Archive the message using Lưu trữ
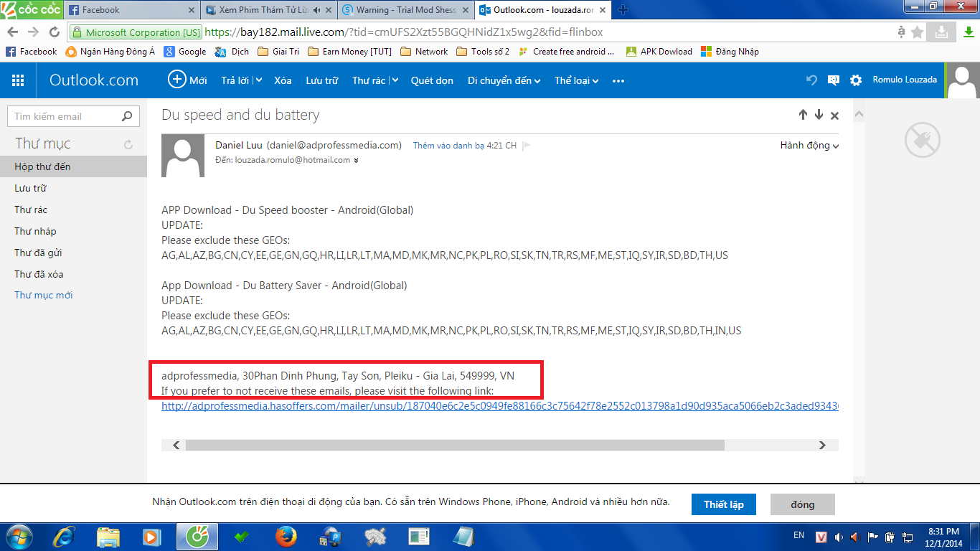Screen dimensions: 980x551 click(321, 80)
